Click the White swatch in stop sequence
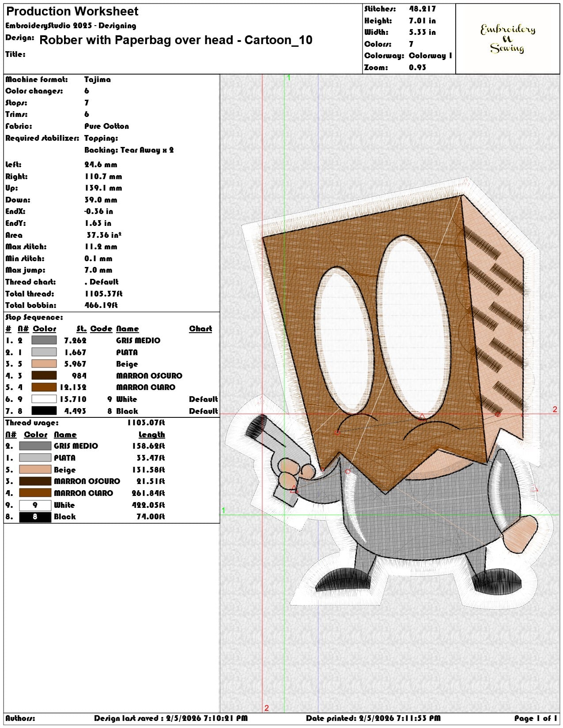Image resolution: width=563 pixels, height=728 pixels. (44, 399)
